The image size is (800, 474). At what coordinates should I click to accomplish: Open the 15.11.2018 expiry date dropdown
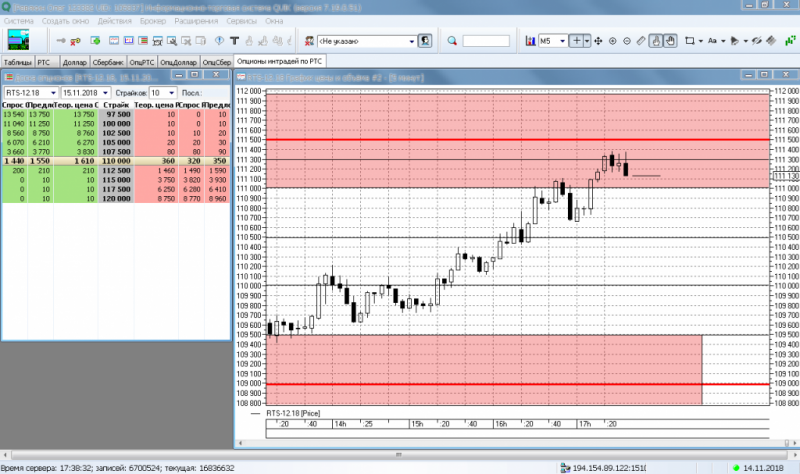pos(105,93)
